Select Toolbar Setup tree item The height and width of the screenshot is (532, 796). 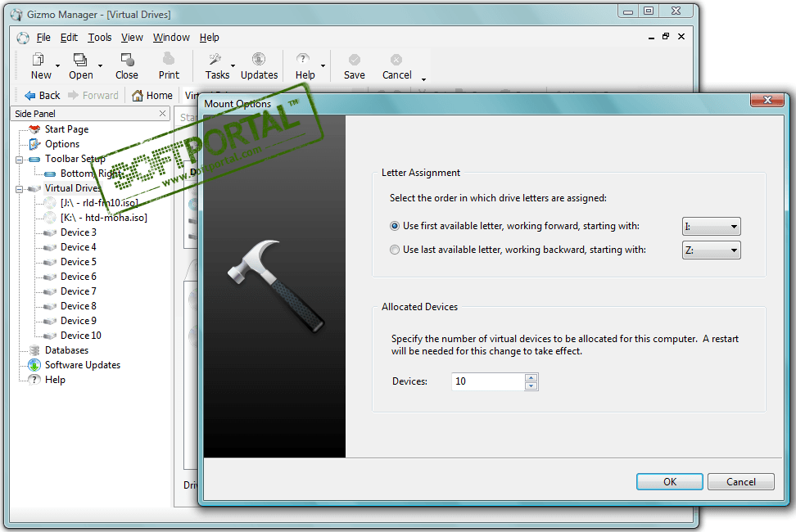coord(75,159)
